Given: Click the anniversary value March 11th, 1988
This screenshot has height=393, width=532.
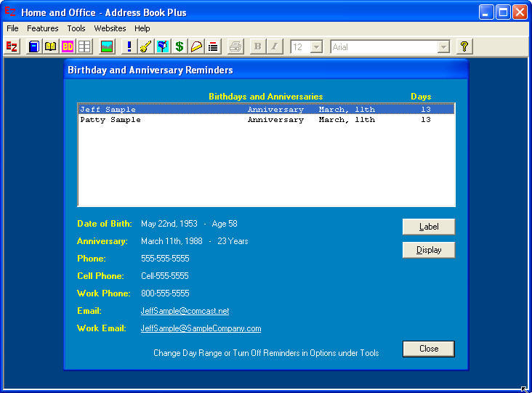Looking at the screenshot, I should click(x=172, y=241).
